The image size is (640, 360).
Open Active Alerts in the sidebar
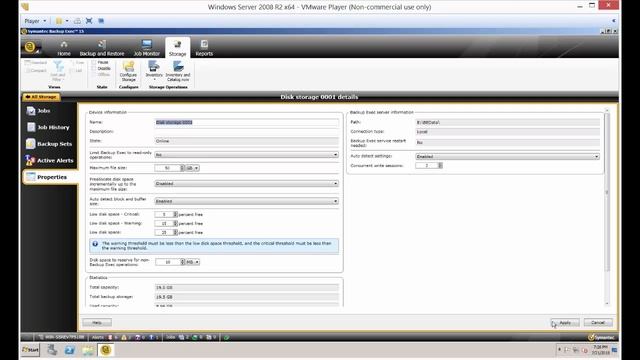point(49,160)
